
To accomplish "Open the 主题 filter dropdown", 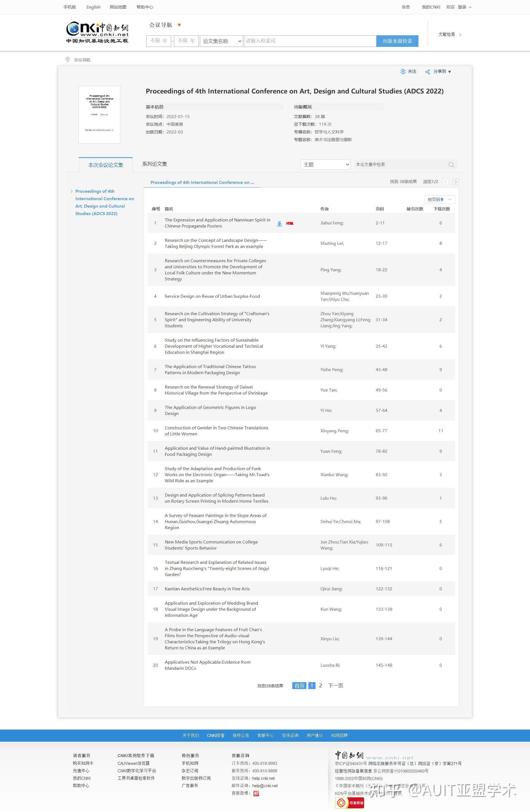I will [x=325, y=164].
